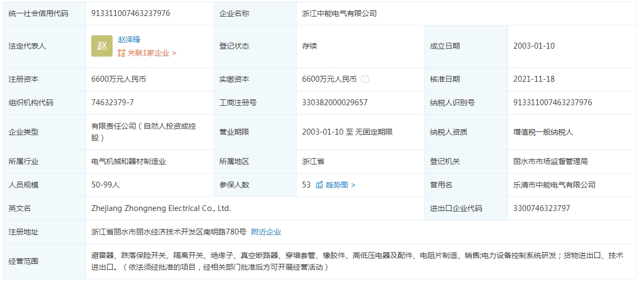
Task: Click the former name 乐清市中能电气有限公司
Action: (x=554, y=185)
